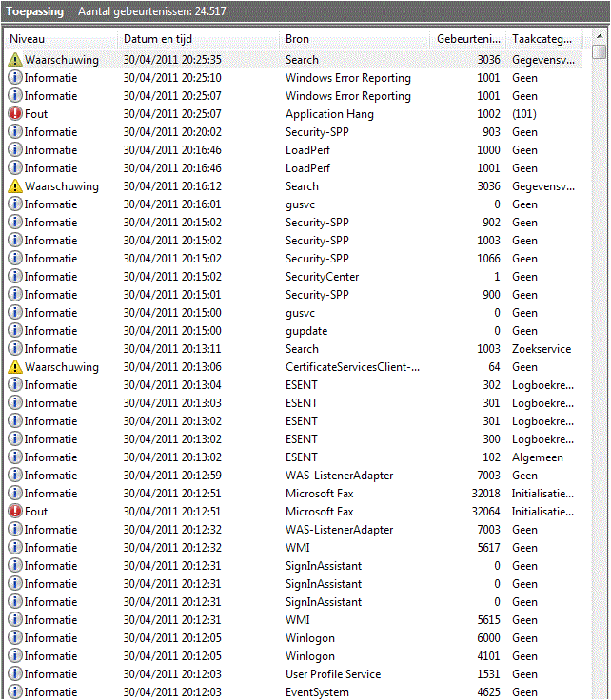611x700 pixels.
Task: Click warning icon of Search event at 20:16:12
Action: click(14, 185)
